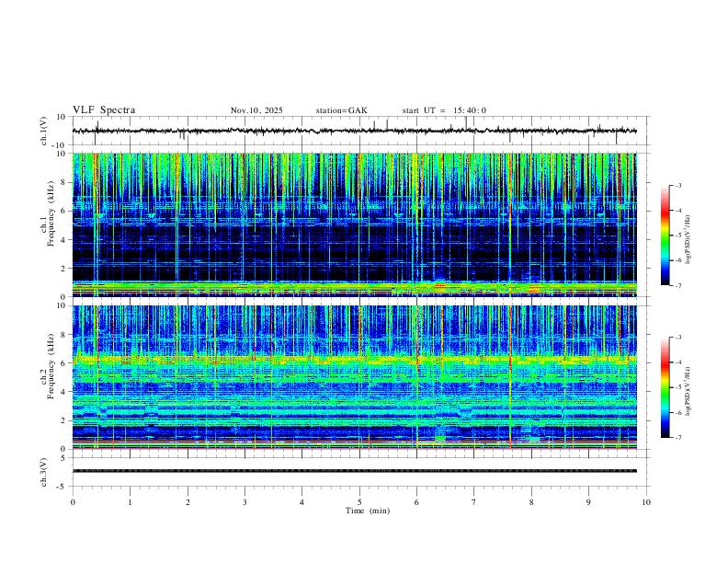
Task: Click the "ch.2 Frequency (kHz)" axis label
Action: click(x=47, y=366)
